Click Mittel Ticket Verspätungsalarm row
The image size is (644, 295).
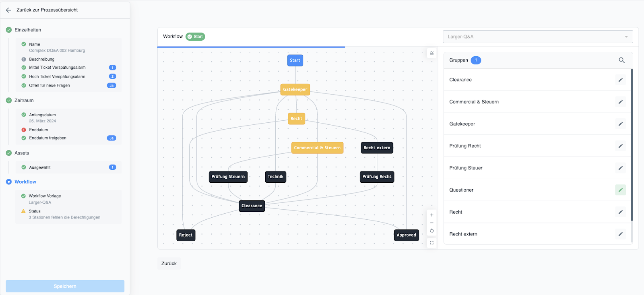[x=68, y=68]
